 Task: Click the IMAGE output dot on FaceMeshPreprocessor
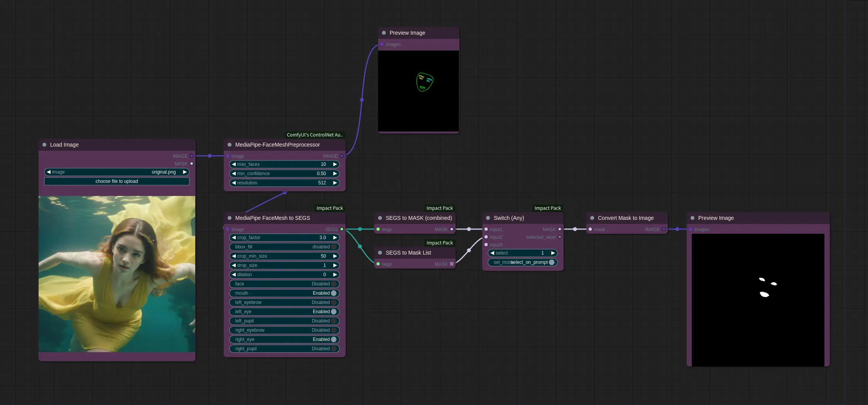click(341, 156)
